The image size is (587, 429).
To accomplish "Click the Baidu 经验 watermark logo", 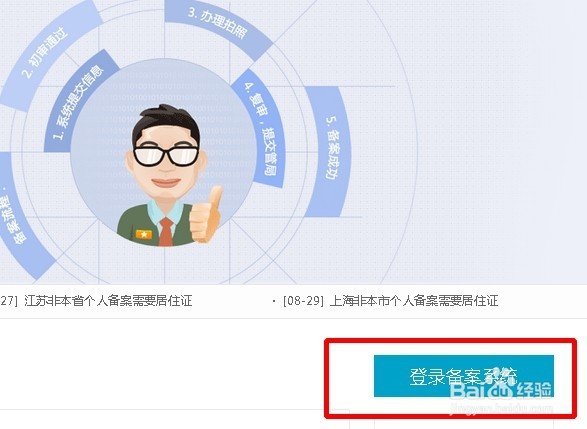I will [501, 390].
